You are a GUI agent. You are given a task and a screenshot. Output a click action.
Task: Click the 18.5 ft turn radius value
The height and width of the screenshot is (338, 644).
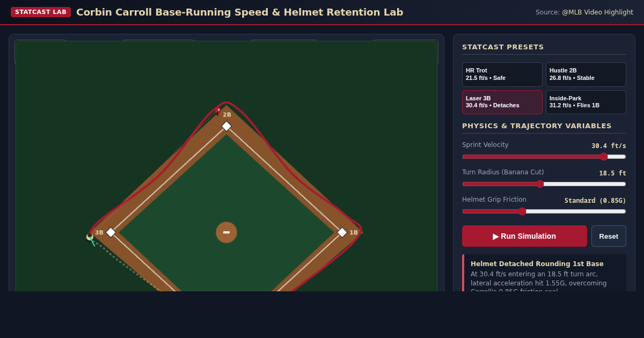pos(612,173)
